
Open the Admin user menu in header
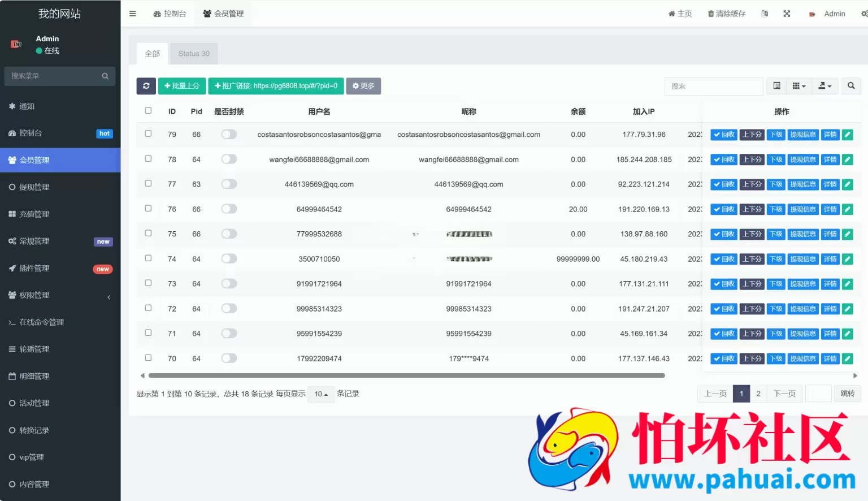click(x=828, y=14)
